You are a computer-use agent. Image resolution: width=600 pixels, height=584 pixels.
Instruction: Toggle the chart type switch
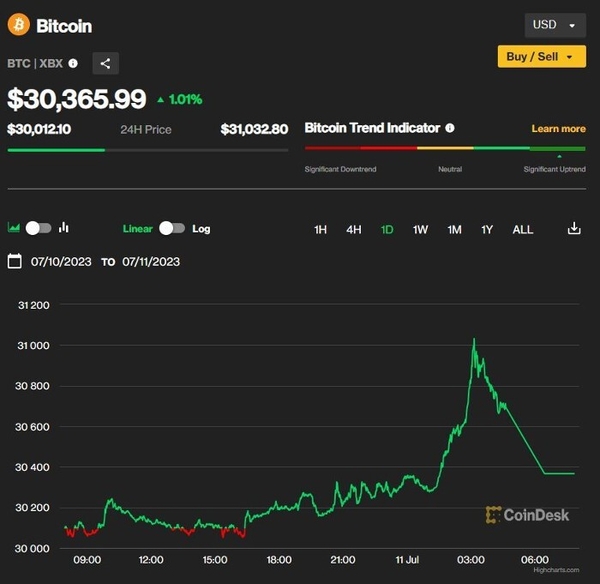(x=38, y=228)
